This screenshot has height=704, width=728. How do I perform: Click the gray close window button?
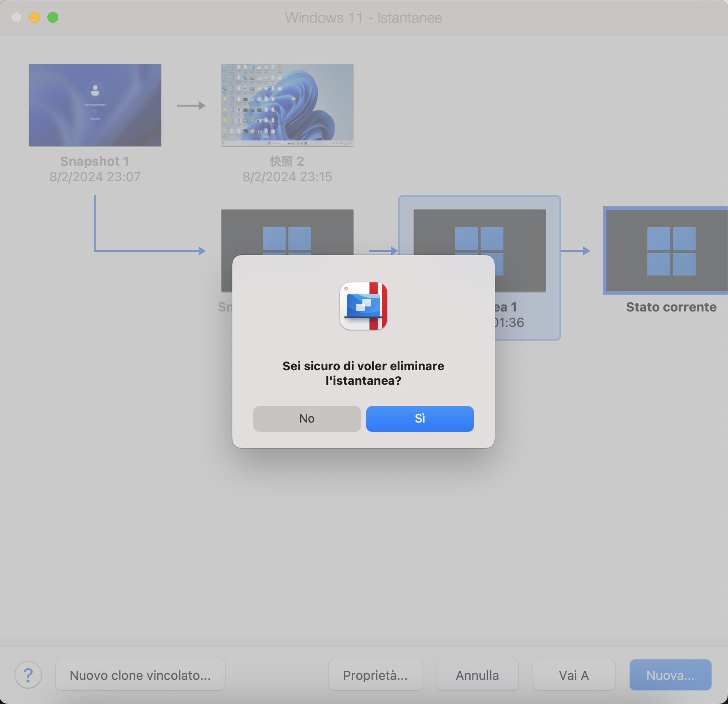coord(16,17)
